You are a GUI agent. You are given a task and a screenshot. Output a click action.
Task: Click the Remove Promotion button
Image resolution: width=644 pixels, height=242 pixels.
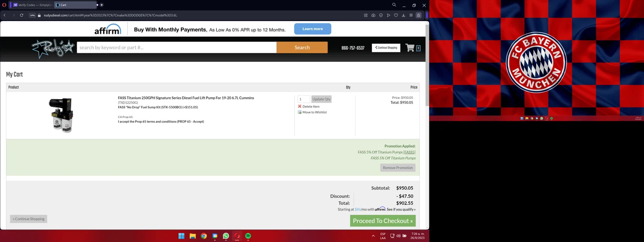pos(398,168)
